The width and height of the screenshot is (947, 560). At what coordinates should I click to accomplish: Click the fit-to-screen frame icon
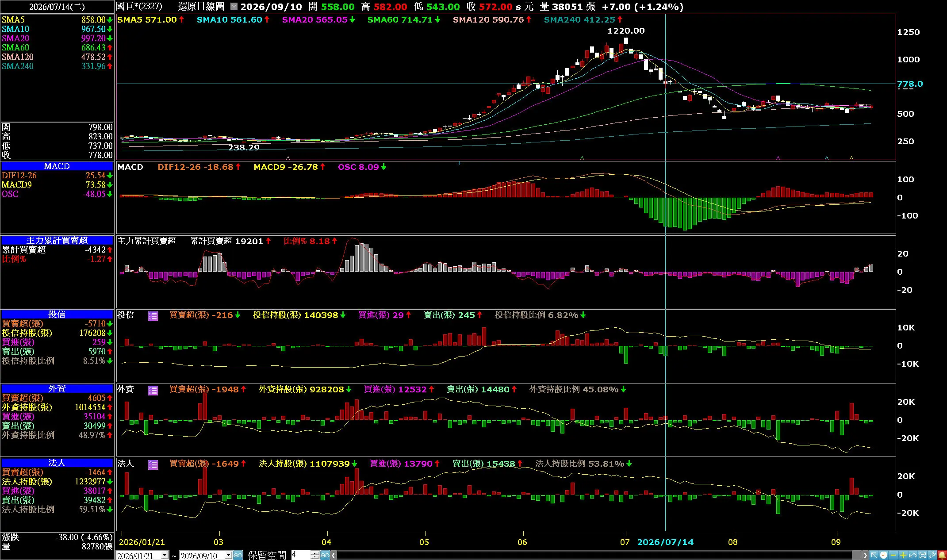click(x=923, y=555)
